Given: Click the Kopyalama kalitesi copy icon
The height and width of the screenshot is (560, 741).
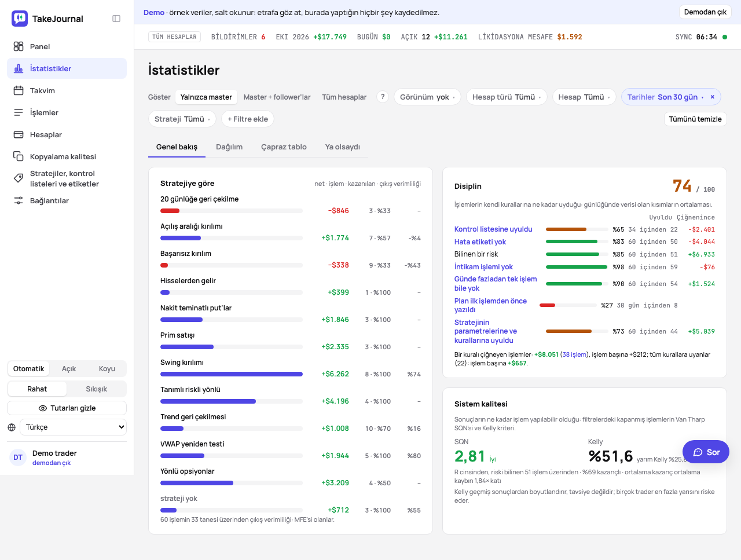Looking at the screenshot, I should [x=19, y=156].
